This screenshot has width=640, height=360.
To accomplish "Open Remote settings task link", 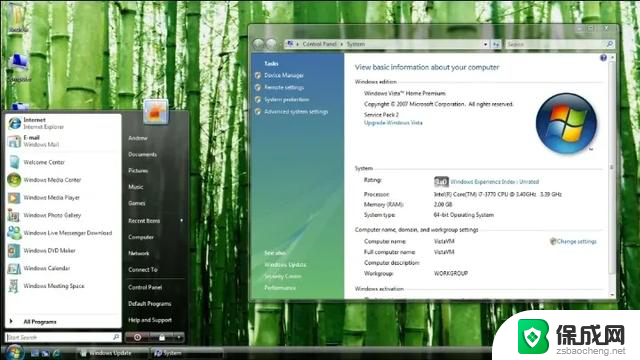I will [x=284, y=87].
